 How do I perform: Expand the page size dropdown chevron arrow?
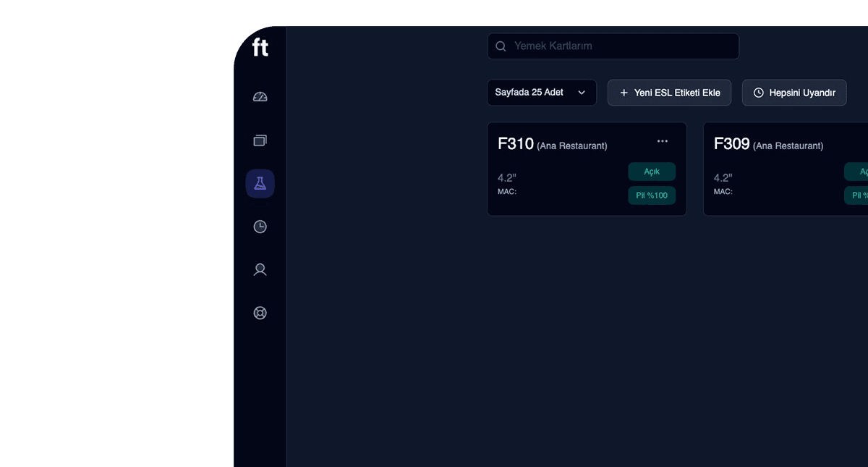point(582,93)
